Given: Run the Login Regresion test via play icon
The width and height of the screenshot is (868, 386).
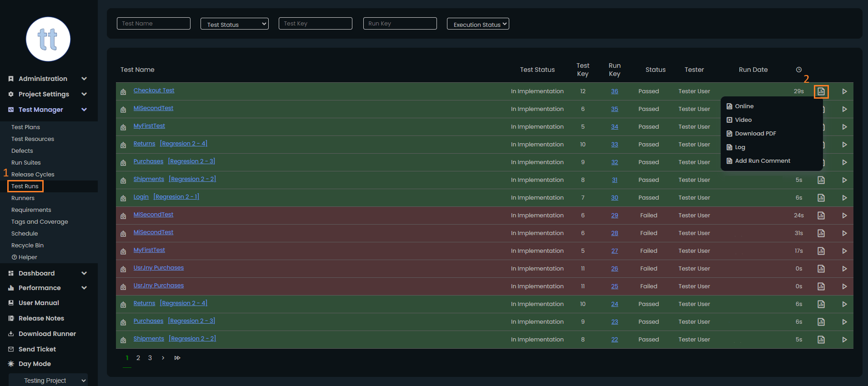Looking at the screenshot, I should click(x=844, y=198).
